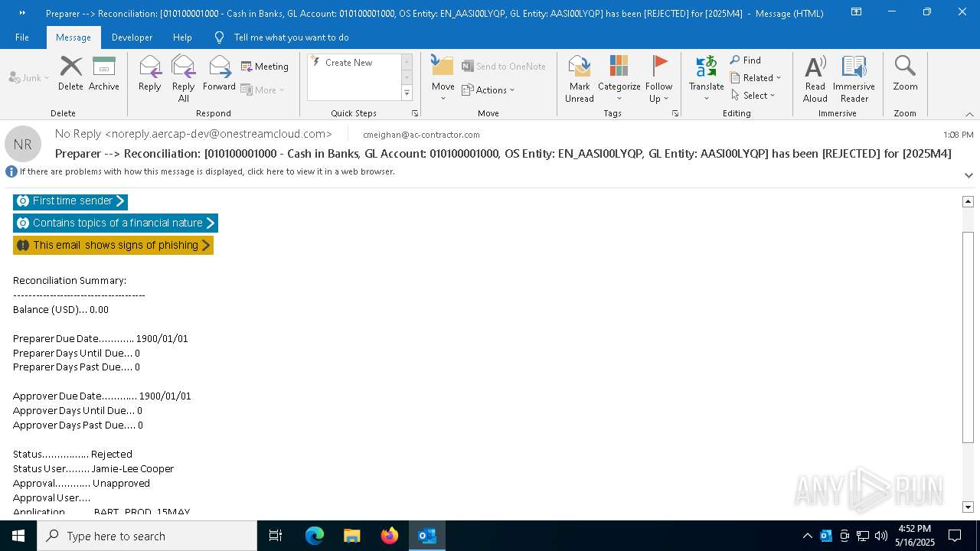This screenshot has width=980, height=551.
Task: Click message scrollbar down arrow
Action: 968,507
